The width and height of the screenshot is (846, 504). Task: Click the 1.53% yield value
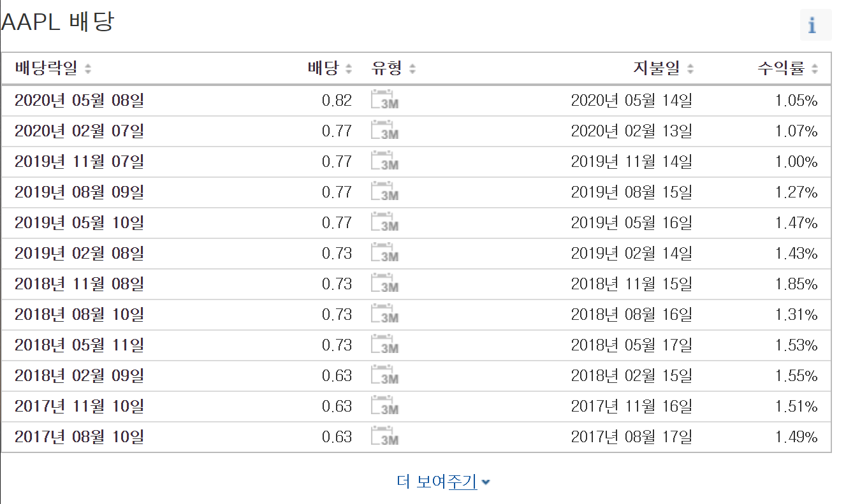[x=796, y=345]
